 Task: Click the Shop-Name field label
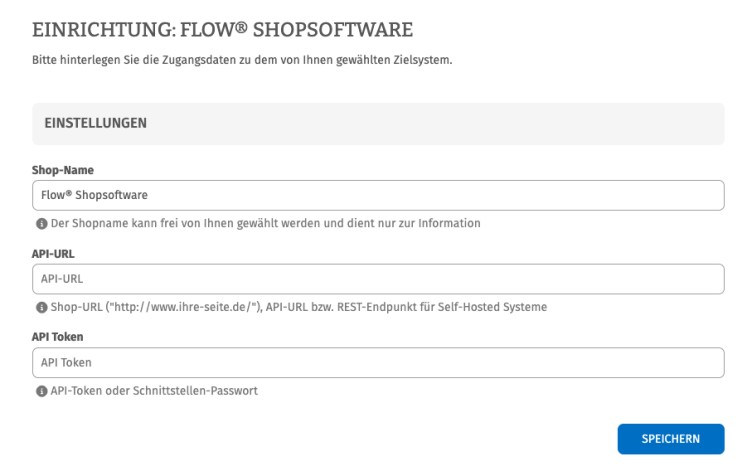click(56, 170)
